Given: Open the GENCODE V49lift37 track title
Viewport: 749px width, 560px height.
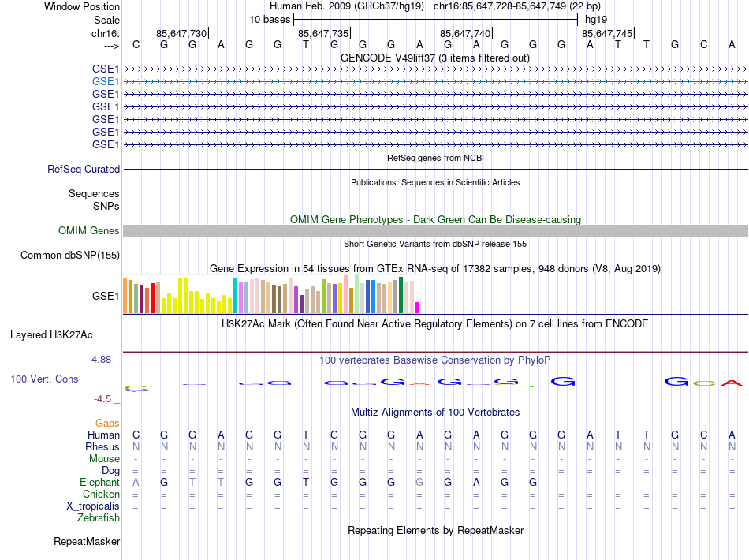Looking at the screenshot, I should [434, 58].
